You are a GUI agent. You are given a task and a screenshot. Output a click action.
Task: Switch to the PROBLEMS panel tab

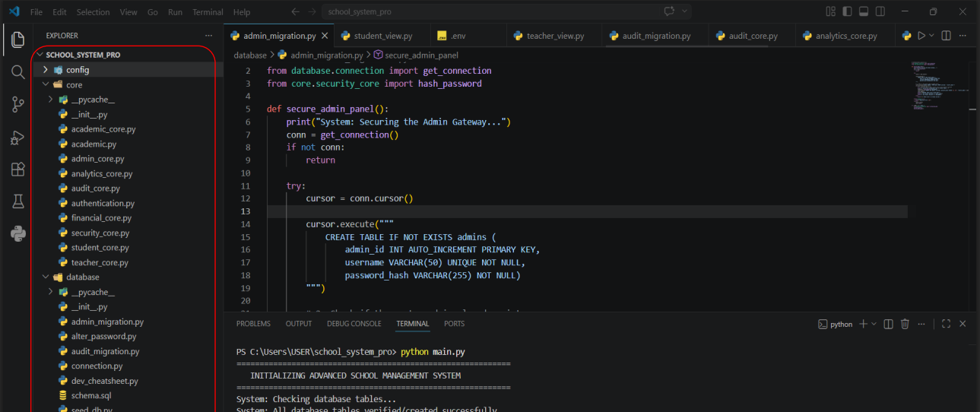pyautogui.click(x=253, y=324)
